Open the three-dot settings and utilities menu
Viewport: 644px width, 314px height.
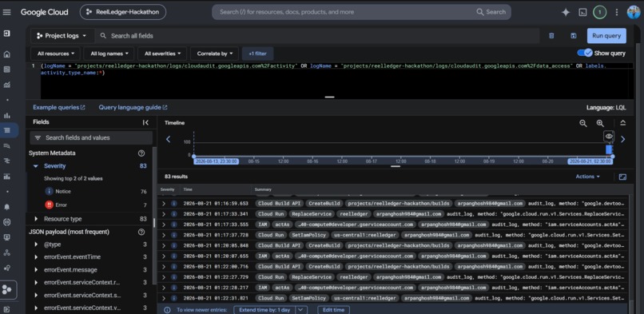click(617, 12)
